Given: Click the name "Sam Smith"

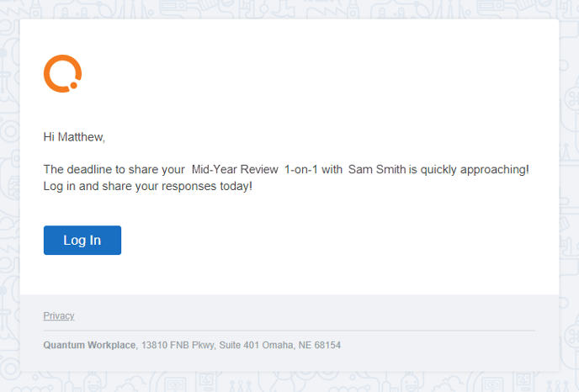Looking at the screenshot, I should point(377,169).
